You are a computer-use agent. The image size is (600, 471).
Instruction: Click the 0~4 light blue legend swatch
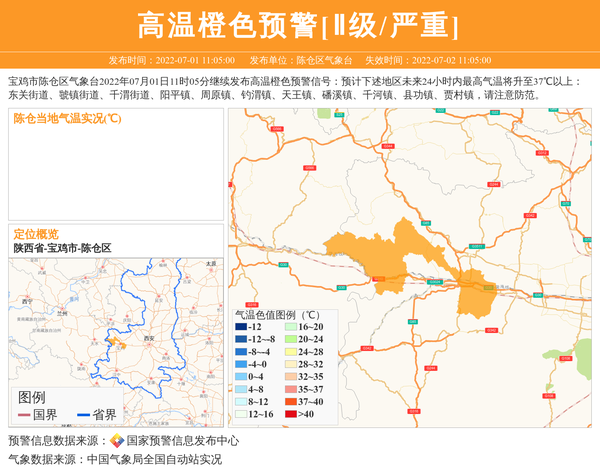click(x=241, y=377)
